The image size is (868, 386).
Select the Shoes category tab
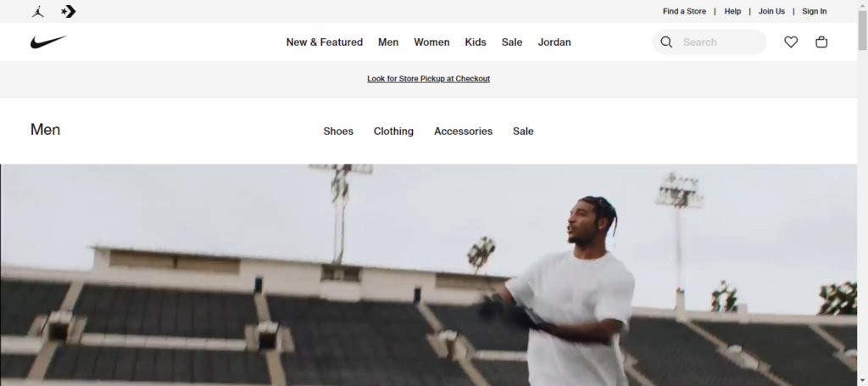point(338,131)
